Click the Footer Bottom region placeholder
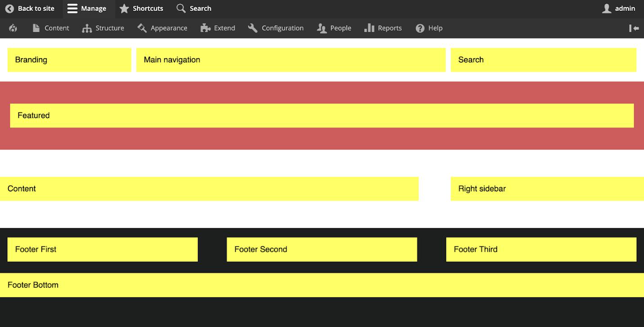The width and height of the screenshot is (644, 327). (322, 285)
